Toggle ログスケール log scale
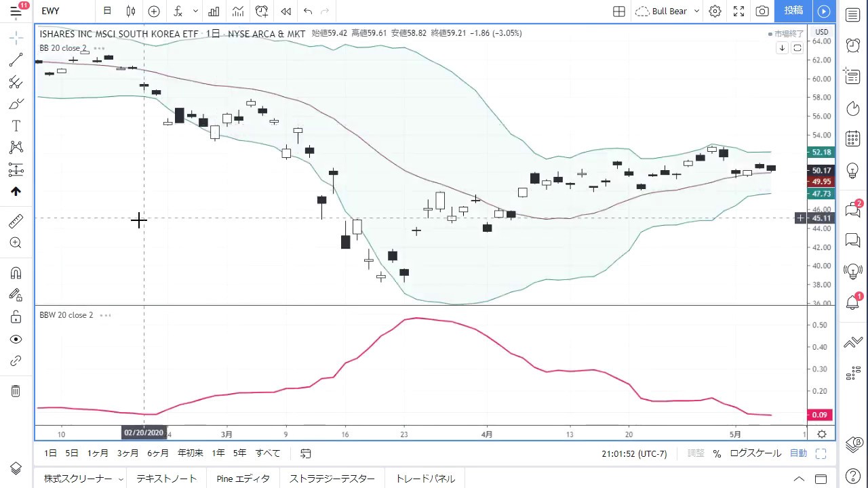The width and height of the screenshot is (868, 488). click(x=755, y=453)
